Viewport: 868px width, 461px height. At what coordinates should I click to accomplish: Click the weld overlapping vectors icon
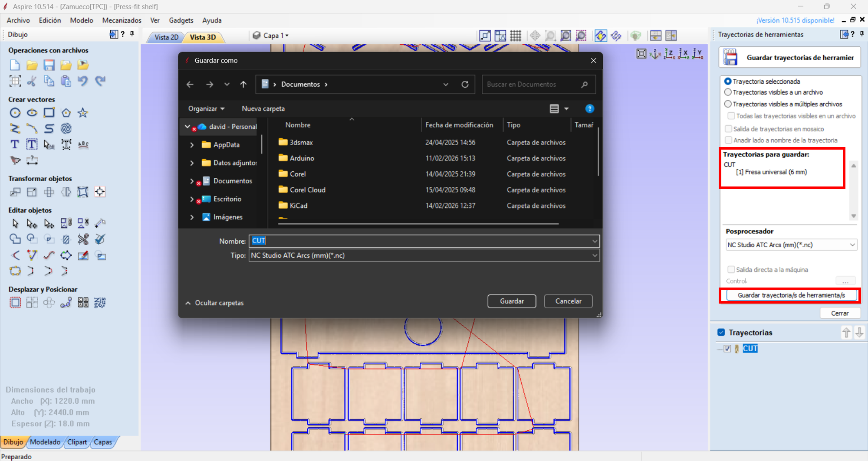[15, 239]
